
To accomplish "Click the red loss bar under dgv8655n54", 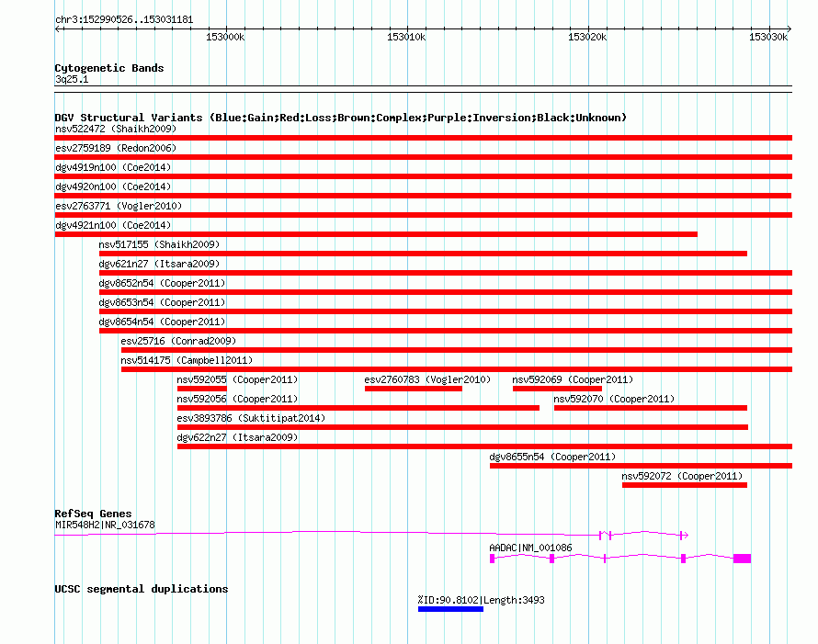I will 642,466.
